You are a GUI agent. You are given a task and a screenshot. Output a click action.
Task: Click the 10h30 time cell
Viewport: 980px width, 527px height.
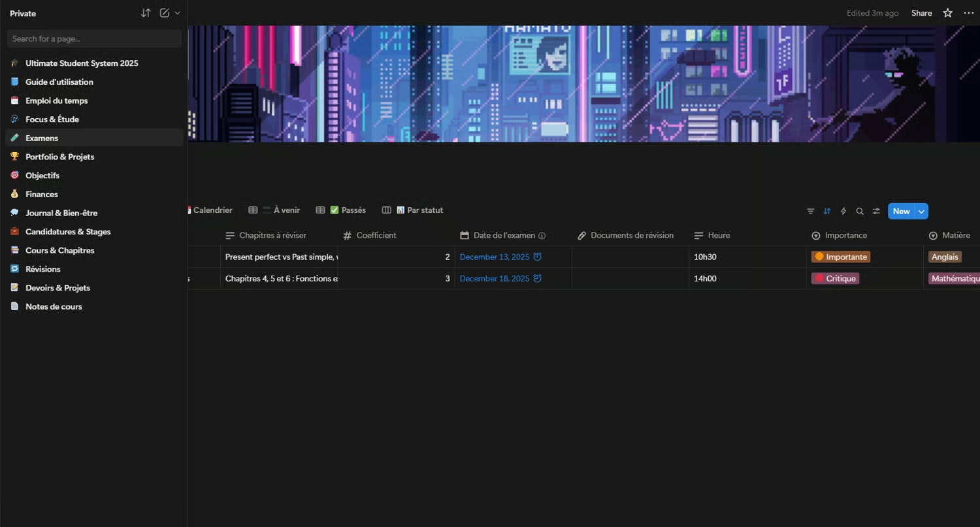click(747, 257)
